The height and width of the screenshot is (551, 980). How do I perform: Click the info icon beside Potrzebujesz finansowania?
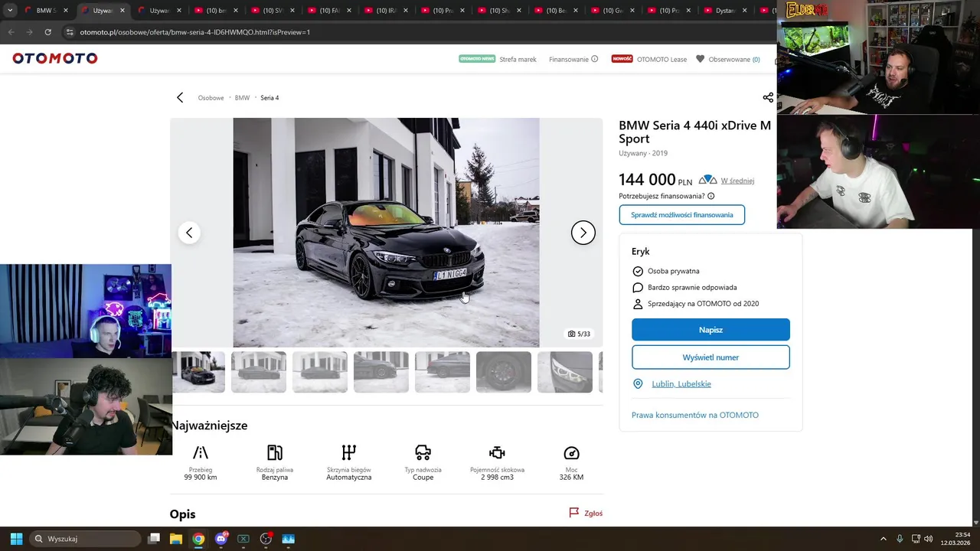(x=711, y=196)
